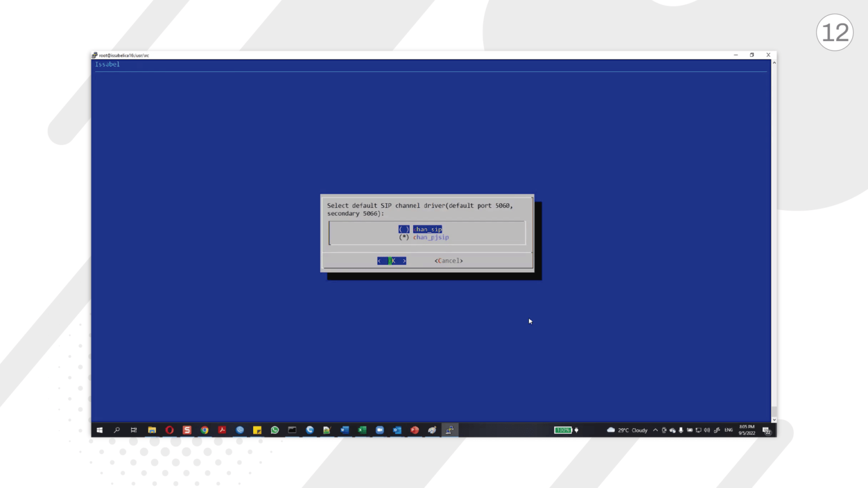Viewport: 868px width, 488px height.
Task: Launch Opera browser from taskbar
Action: pos(170,430)
